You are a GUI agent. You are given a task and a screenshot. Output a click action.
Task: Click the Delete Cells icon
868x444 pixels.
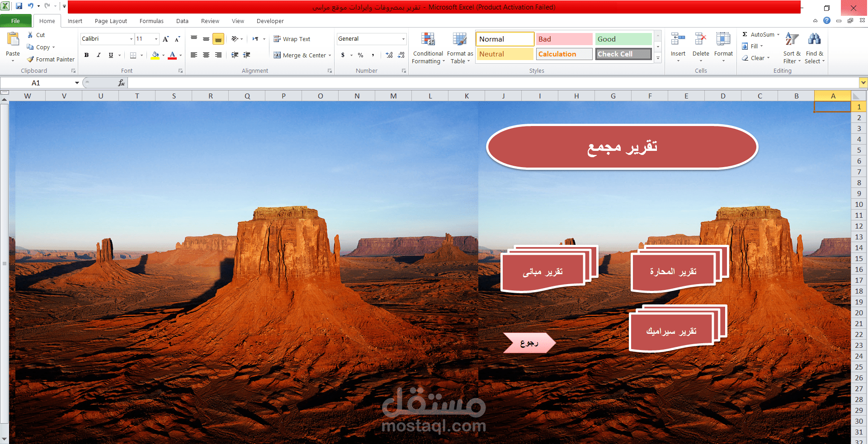(x=700, y=39)
